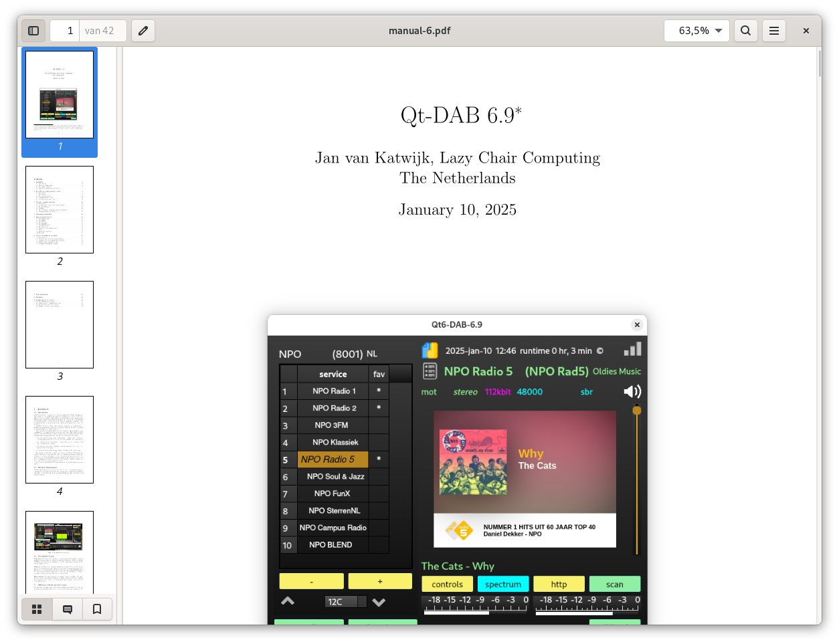The height and width of the screenshot is (644, 839).
Task: Open the 12C channel dropdown
Action: tap(345, 602)
